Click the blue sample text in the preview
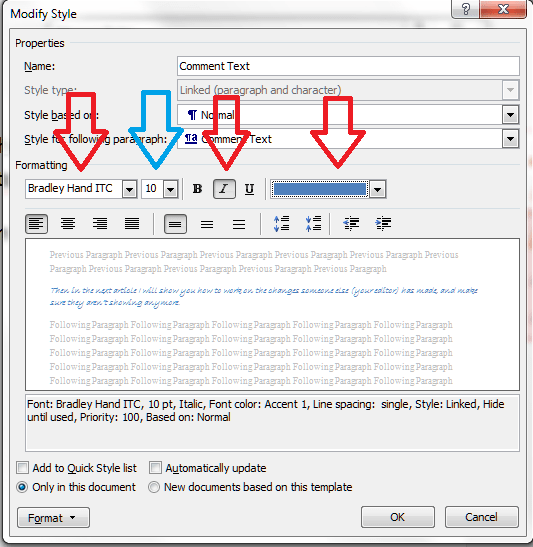This screenshot has height=547, width=533. (264, 296)
